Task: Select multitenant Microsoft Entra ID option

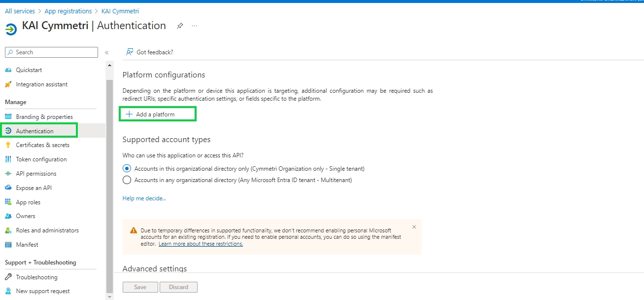Action: point(127,180)
